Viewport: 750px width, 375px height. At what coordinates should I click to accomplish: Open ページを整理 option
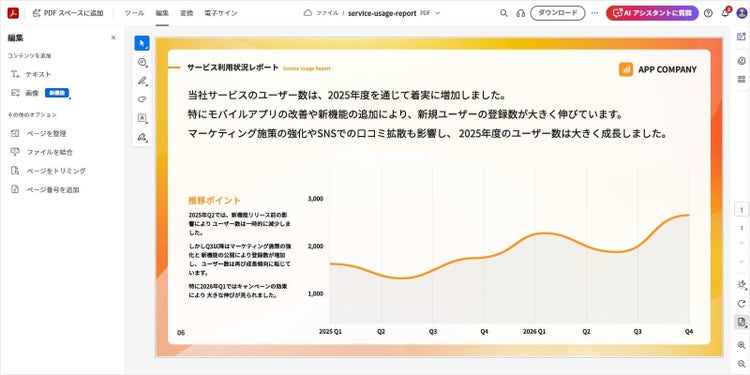point(38,133)
